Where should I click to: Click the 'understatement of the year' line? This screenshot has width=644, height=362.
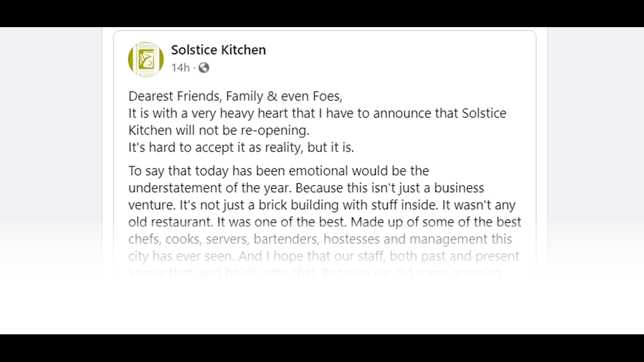tap(306, 188)
